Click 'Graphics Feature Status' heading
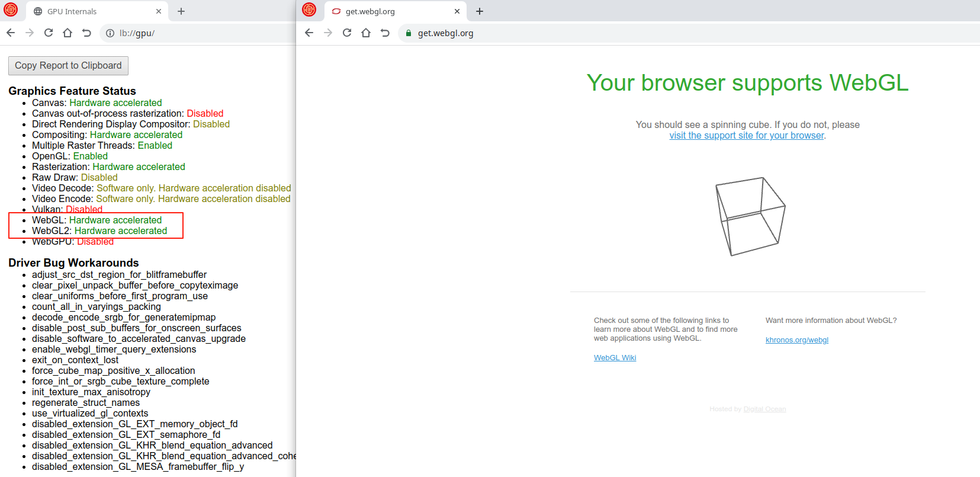The image size is (980, 477). (72, 91)
